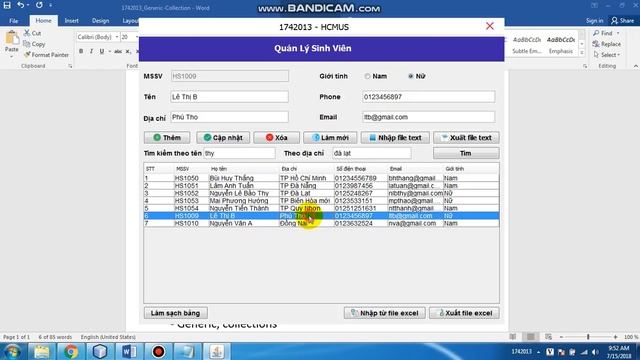Open Bandicam recorder taskbar icon
Image resolution: width=640 pixels, height=360 pixels.
(158, 351)
